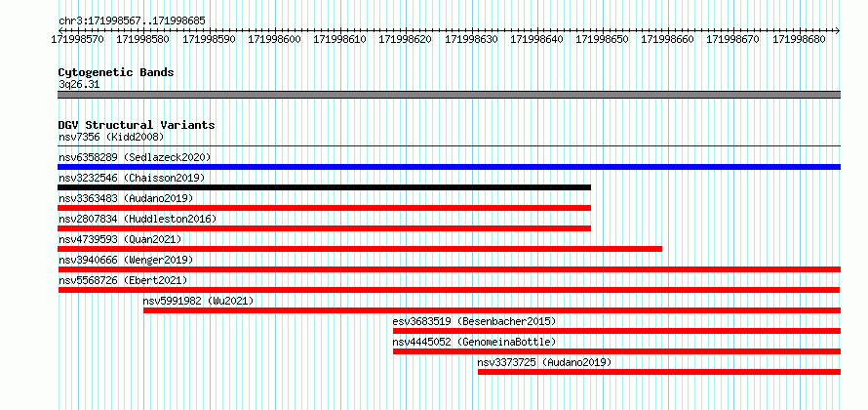The height and width of the screenshot is (410, 868).
Task: Select the red bar under esv3683519 Besenbacher2015
Action: [616, 331]
